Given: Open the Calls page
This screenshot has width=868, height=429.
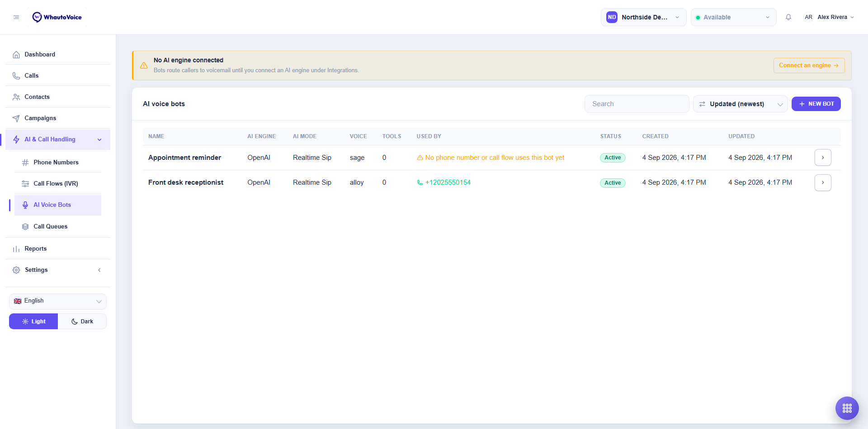Looking at the screenshot, I should [x=58, y=75].
